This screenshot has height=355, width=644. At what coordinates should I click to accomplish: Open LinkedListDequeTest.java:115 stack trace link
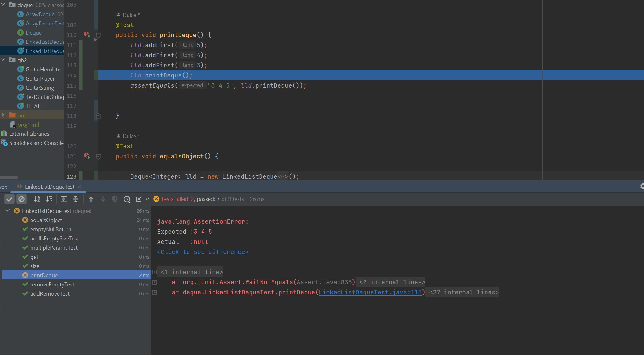(x=370, y=292)
